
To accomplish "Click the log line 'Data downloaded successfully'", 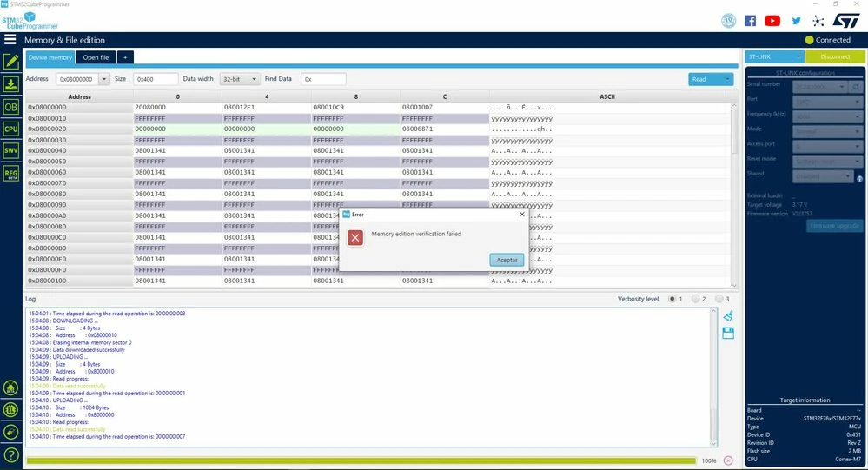I will tap(89, 350).
